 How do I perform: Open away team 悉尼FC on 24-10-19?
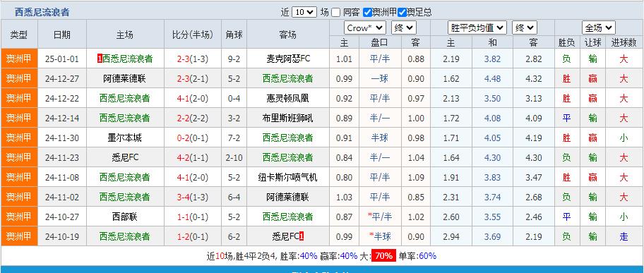tap(285, 236)
